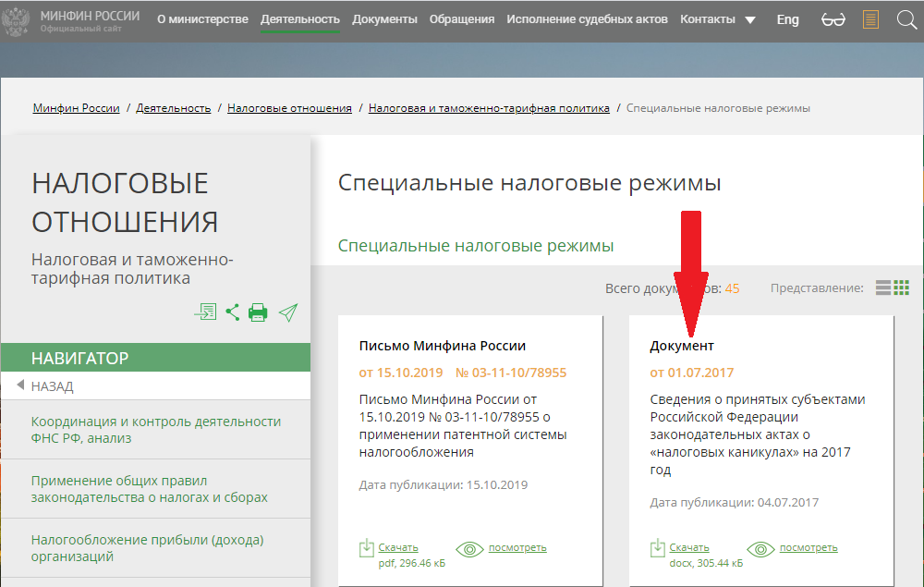Click the share icon in sidebar
Screen dimensions: 924x587
tap(233, 312)
